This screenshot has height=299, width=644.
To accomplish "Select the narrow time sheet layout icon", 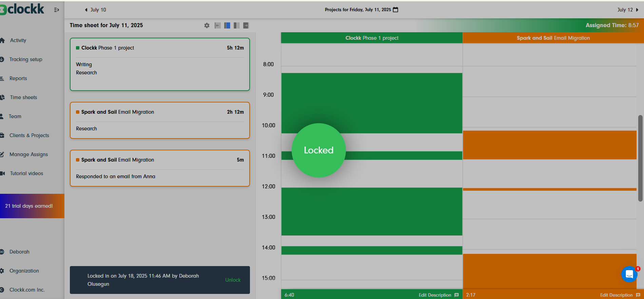I will coord(227,25).
